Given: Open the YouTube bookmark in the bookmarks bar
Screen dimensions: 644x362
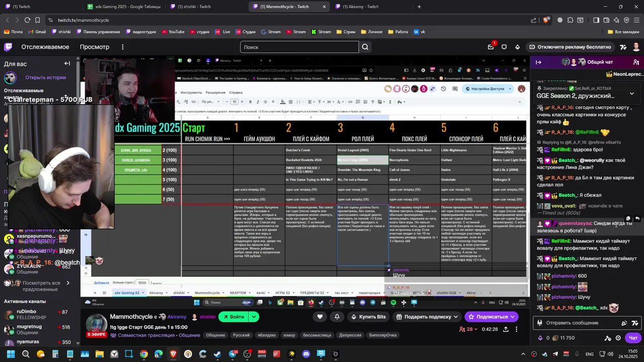Looking at the screenshot, I should [x=173, y=32].
